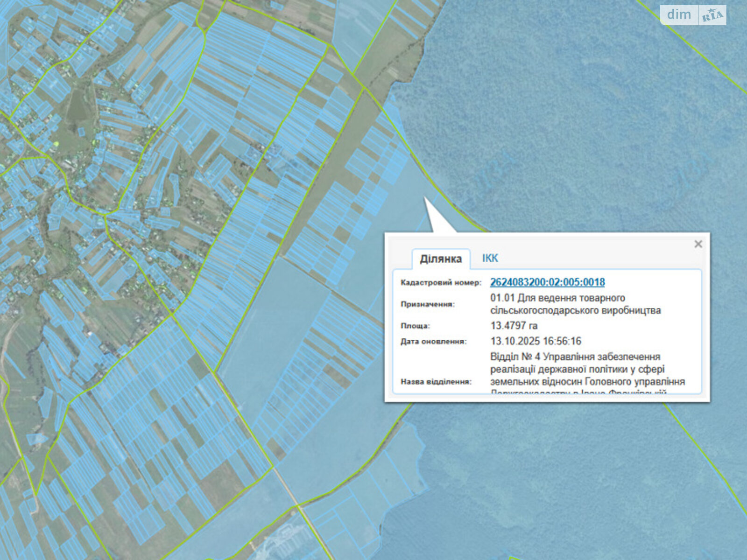Click the RIA logo badge

click(x=712, y=16)
